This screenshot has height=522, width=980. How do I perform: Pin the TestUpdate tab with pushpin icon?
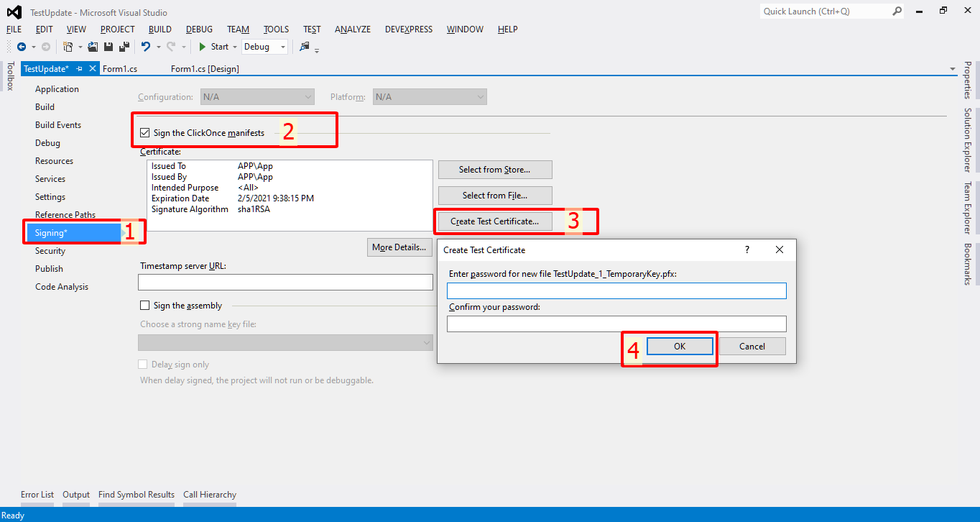pos(80,68)
